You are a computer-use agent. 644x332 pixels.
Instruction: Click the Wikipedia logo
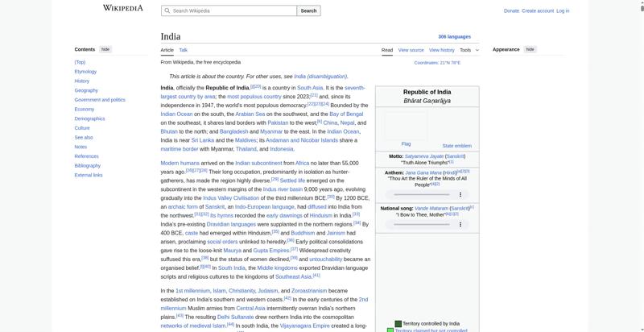(122, 8)
